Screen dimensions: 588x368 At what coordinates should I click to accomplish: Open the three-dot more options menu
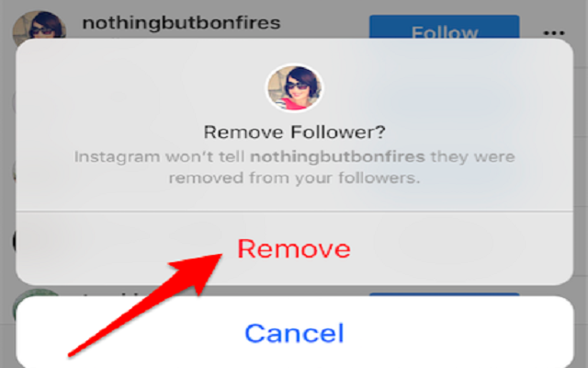(554, 33)
